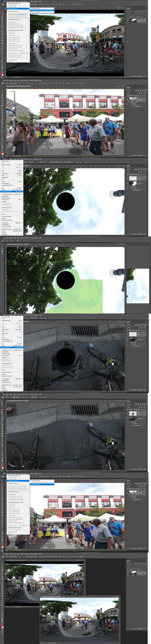Pick Puppet Warp in the Undo New Layer menu
This screenshot has height=644, width=151.
click(12, 352)
